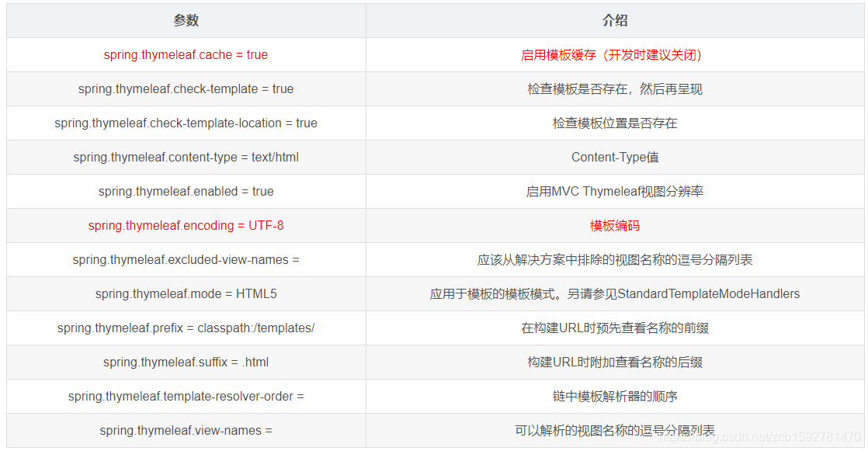Select the spring.thymeleaf.cache = true cell
Screen dimensions: 868x451
pyautogui.click(x=186, y=54)
